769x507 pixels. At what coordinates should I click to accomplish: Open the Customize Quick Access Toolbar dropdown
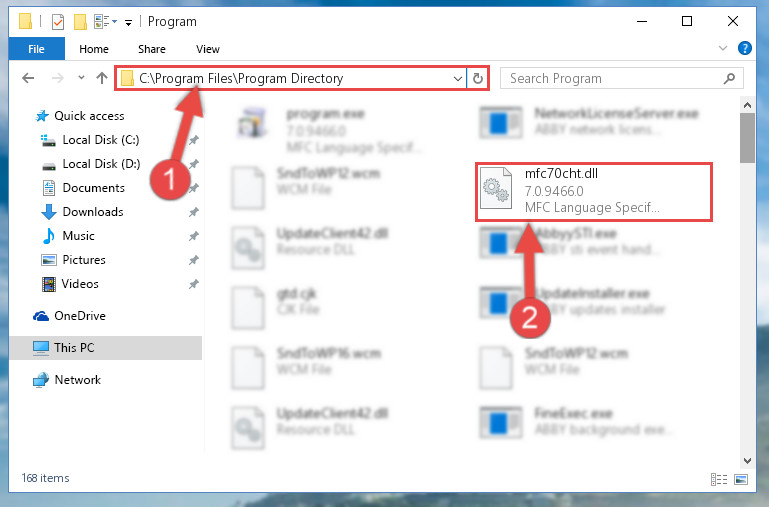coord(128,23)
